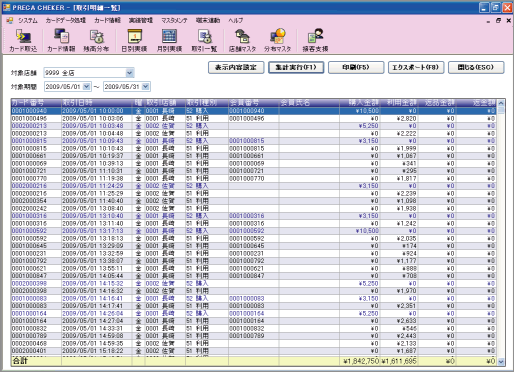Open the 日別実績 daily results calendar icon
The image size is (514, 372).
pyautogui.click(x=134, y=40)
